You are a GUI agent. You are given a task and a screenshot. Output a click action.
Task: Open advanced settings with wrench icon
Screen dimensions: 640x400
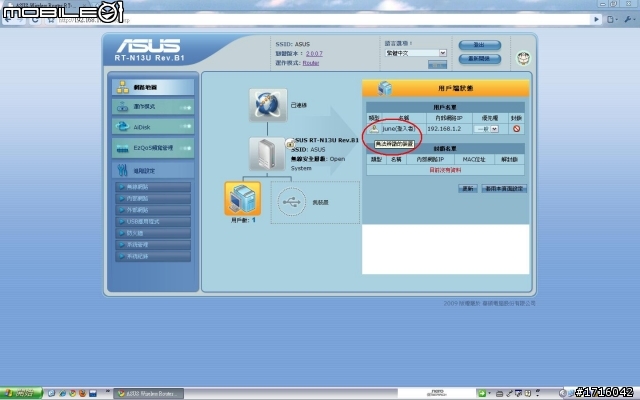[x=153, y=170]
